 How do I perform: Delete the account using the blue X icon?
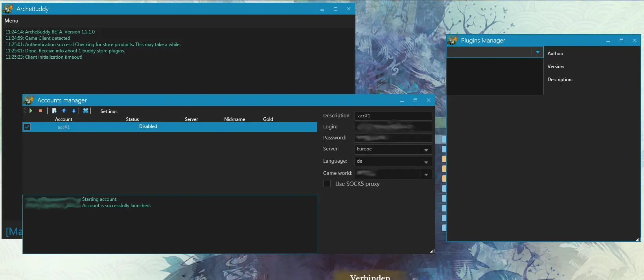(x=86, y=111)
